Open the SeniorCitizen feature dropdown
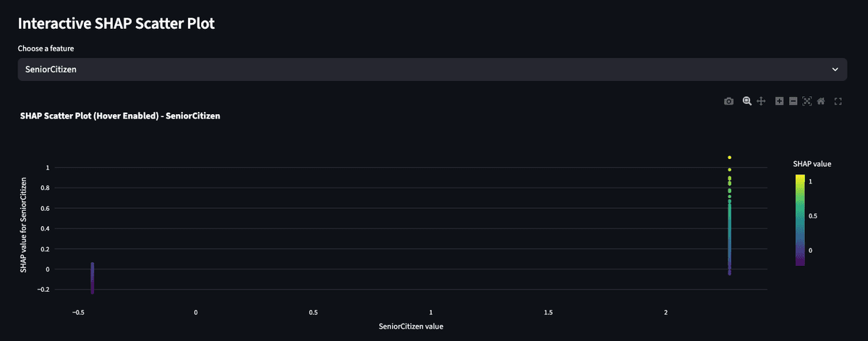Viewport: 868px width, 341px height. [x=432, y=69]
